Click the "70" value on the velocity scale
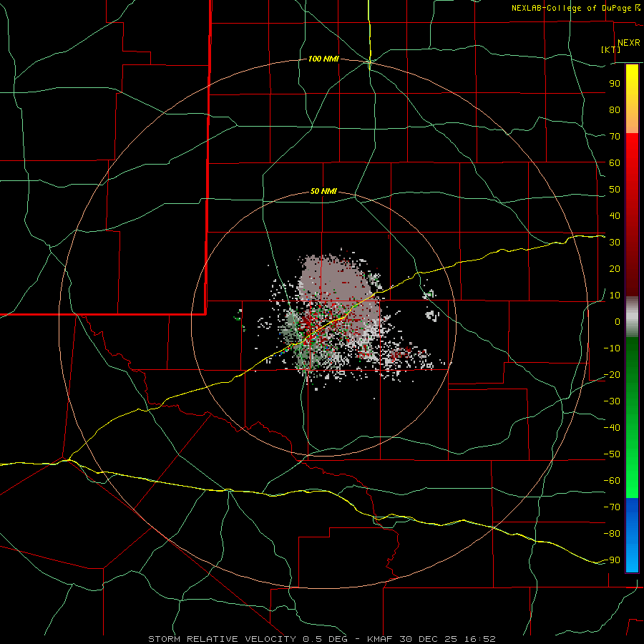 [x=615, y=137]
